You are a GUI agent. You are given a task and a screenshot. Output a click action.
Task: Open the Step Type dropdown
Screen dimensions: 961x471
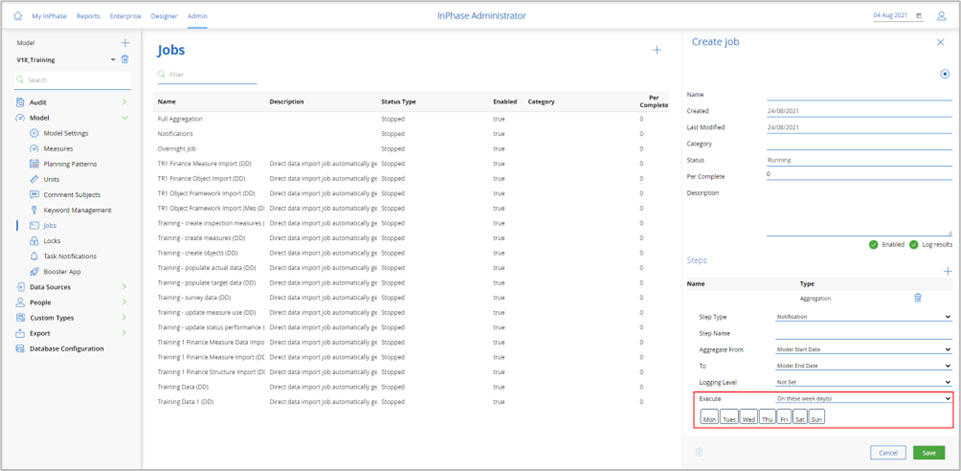(x=863, y=316)
